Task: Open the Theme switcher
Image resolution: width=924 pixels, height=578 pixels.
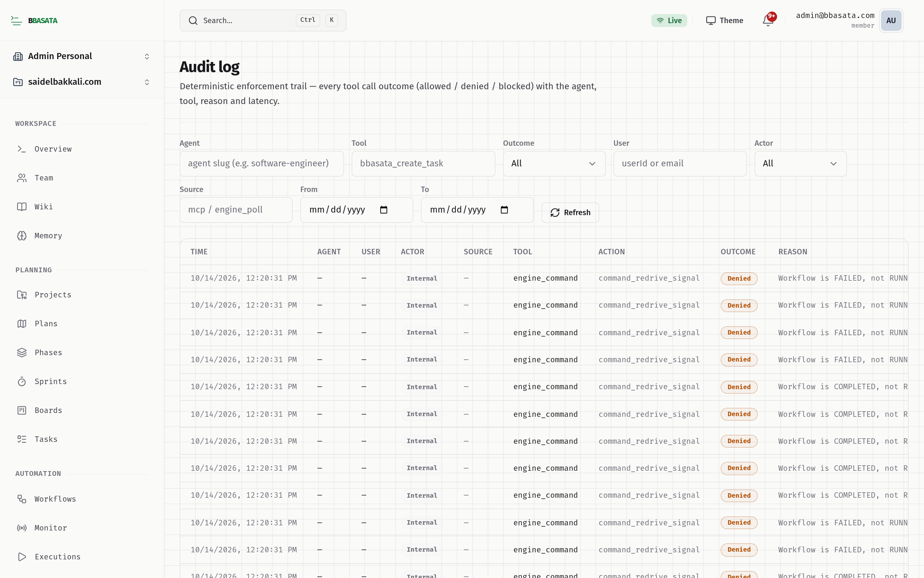Action: pyautogui.click(x=724, y=21)
